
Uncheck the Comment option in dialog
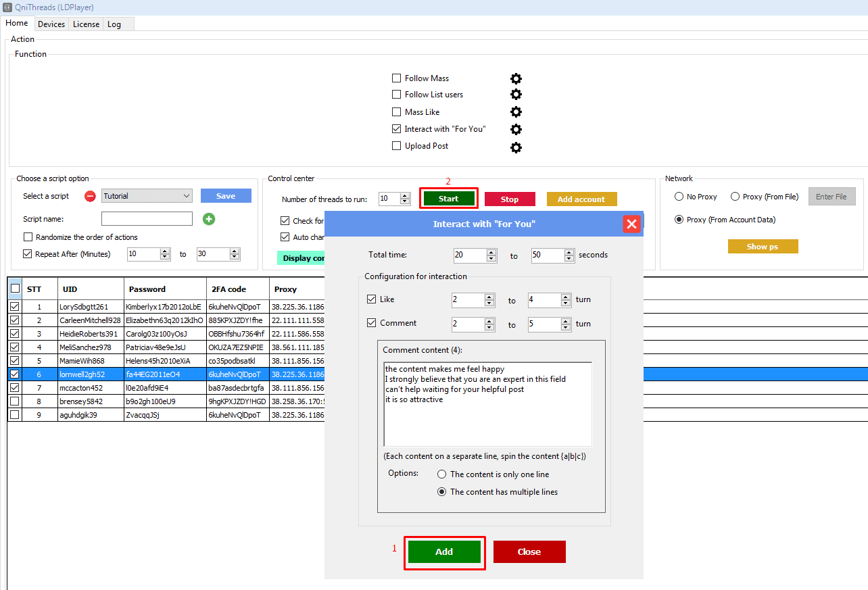point(371,323)
